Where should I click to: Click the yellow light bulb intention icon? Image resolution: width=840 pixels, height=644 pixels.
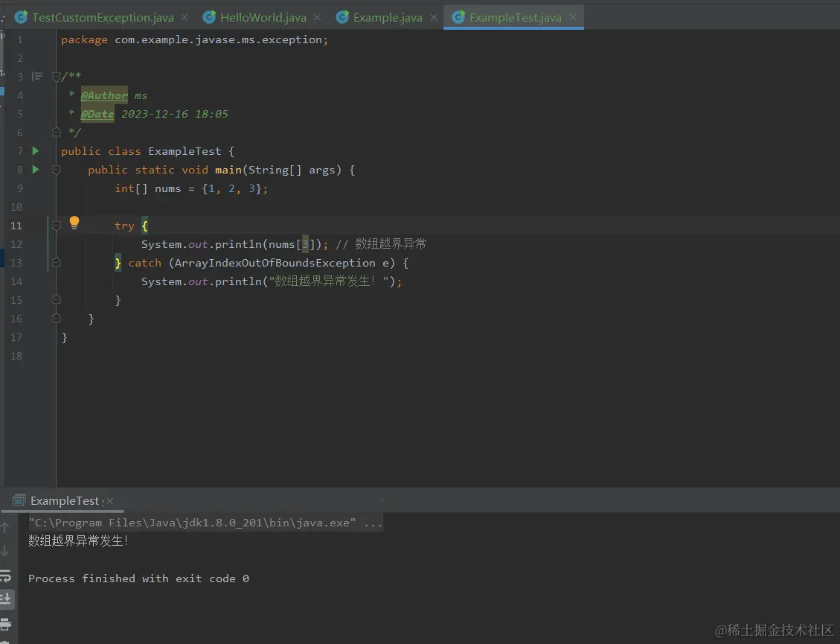point(74,223)
